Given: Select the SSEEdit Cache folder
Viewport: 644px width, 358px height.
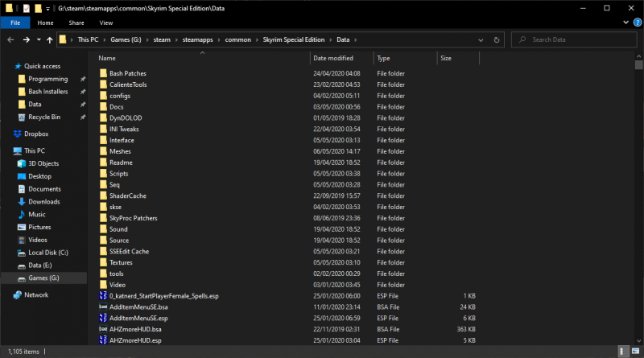Looking at the screenshot, I should pos(129,251).
